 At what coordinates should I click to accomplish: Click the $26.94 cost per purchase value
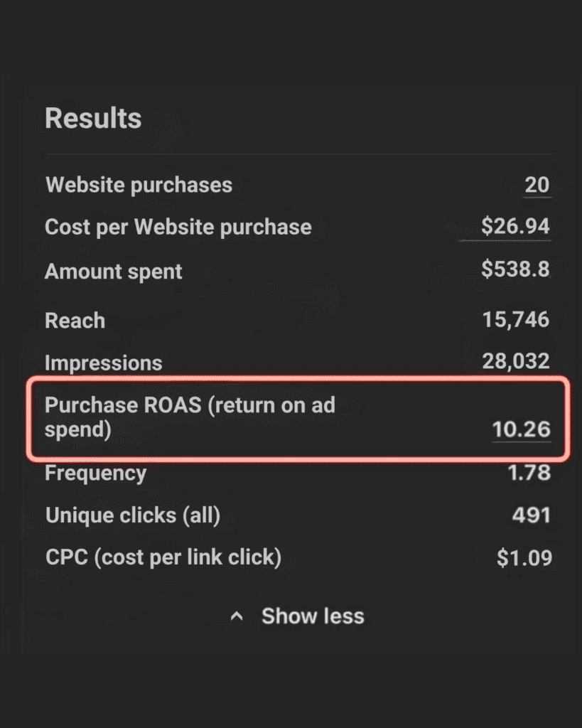click(515, 226)
